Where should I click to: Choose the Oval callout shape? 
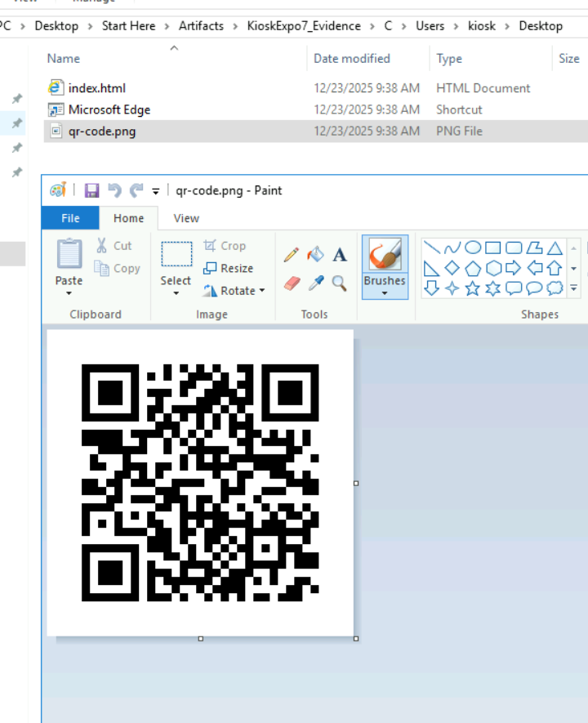(535, 288)
